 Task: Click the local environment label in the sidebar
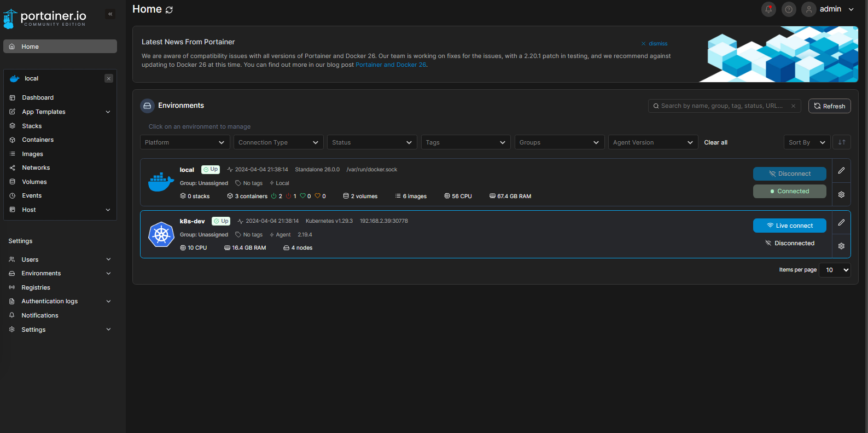point(31,78)
